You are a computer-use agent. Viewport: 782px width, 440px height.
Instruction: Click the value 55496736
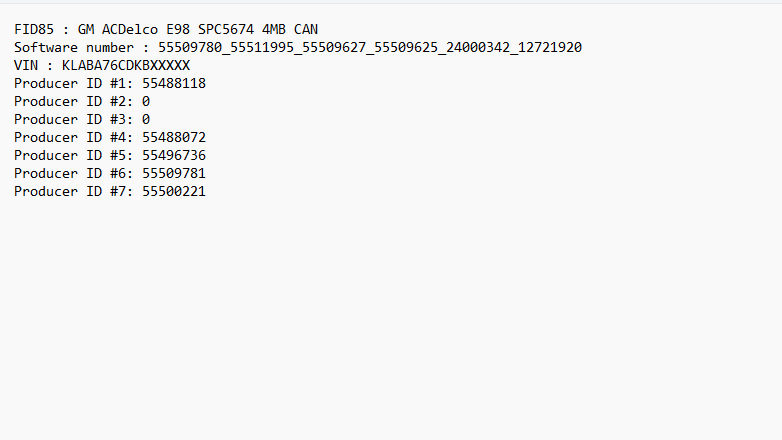(174, 155)
